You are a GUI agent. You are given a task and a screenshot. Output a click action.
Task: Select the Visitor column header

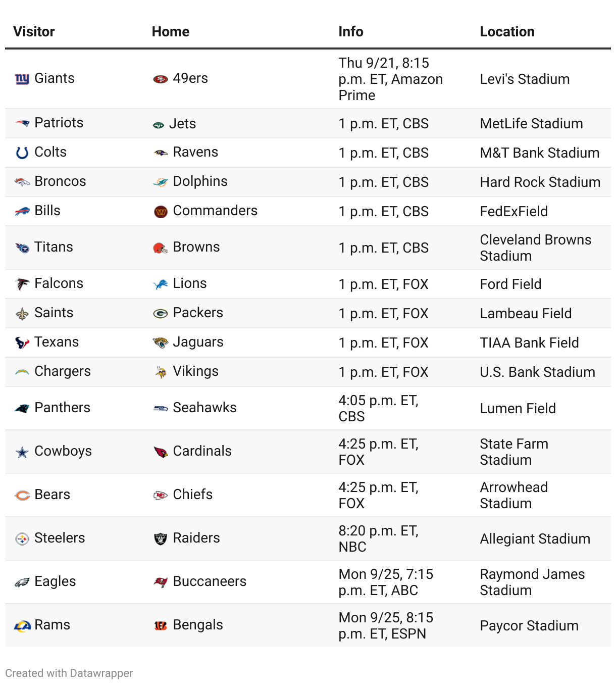[x=34, y=31]
